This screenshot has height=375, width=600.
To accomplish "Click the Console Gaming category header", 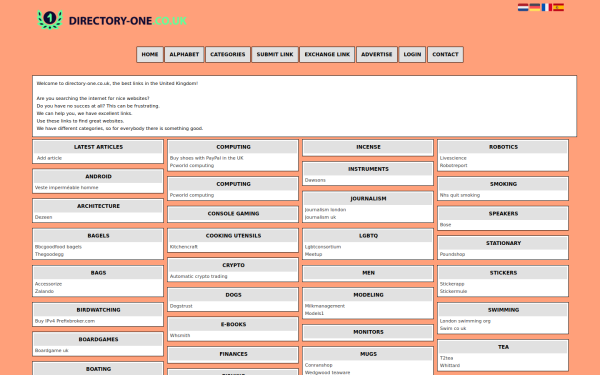I will (x=233, y=214).
